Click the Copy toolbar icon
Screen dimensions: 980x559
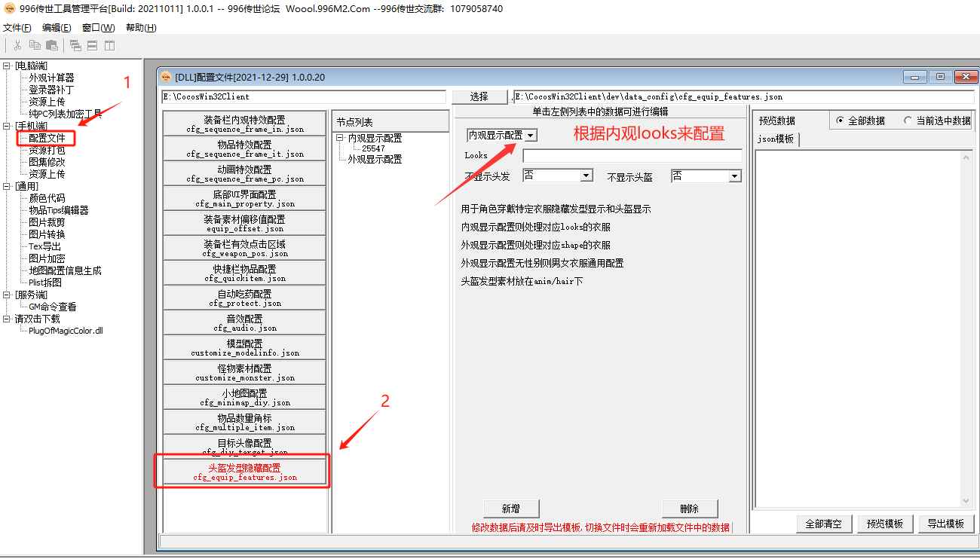pos(35,45)
